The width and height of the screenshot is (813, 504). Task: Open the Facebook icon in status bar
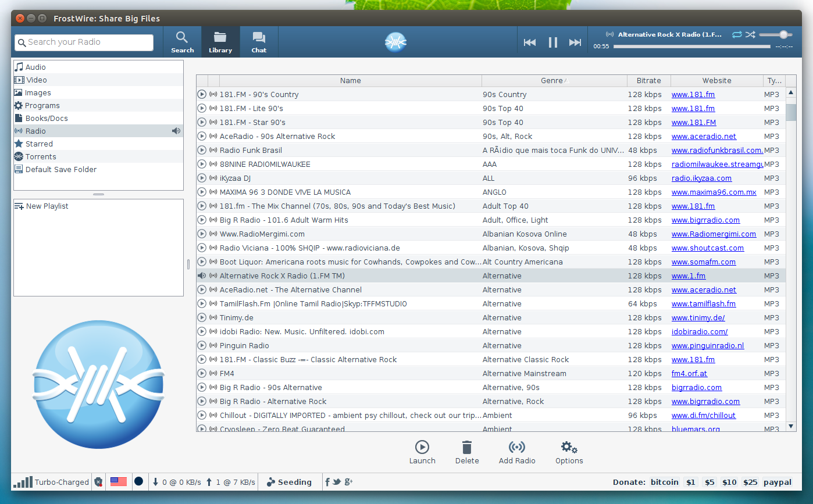(x=327, y=482)
